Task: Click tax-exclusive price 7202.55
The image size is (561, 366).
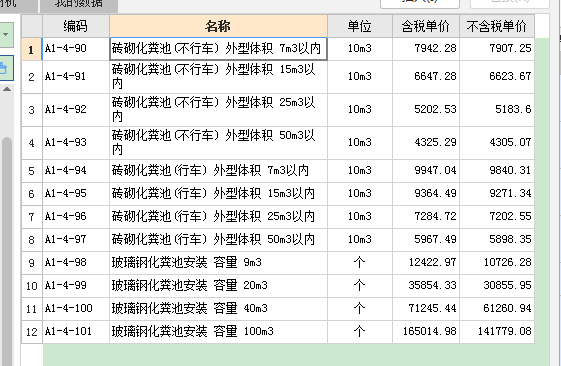Action: pos(497,217)
